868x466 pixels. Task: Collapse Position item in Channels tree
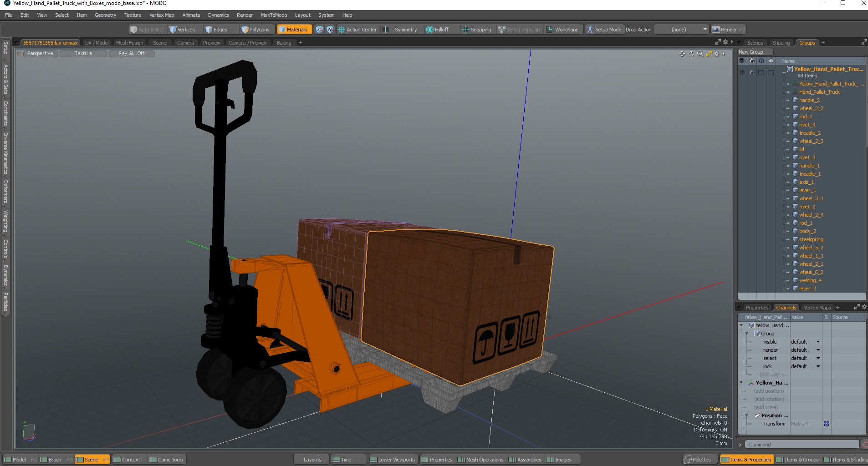pyautogui.click(x=746, y=415)
